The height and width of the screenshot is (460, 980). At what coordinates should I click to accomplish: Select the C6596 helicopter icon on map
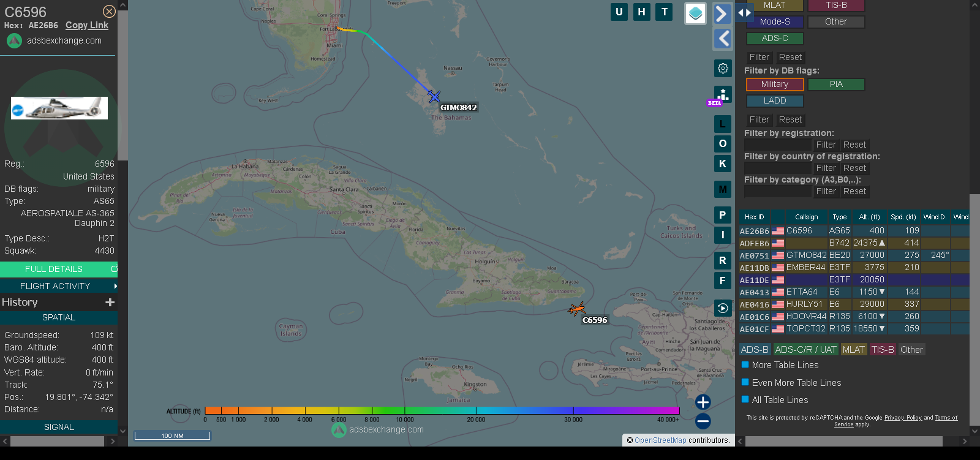576,309
